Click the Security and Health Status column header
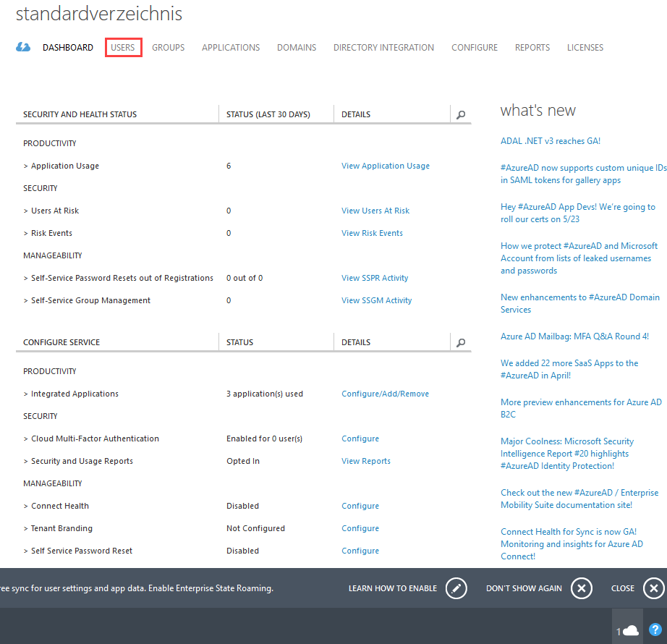667x644 pixels. click(x=80, y=114)
